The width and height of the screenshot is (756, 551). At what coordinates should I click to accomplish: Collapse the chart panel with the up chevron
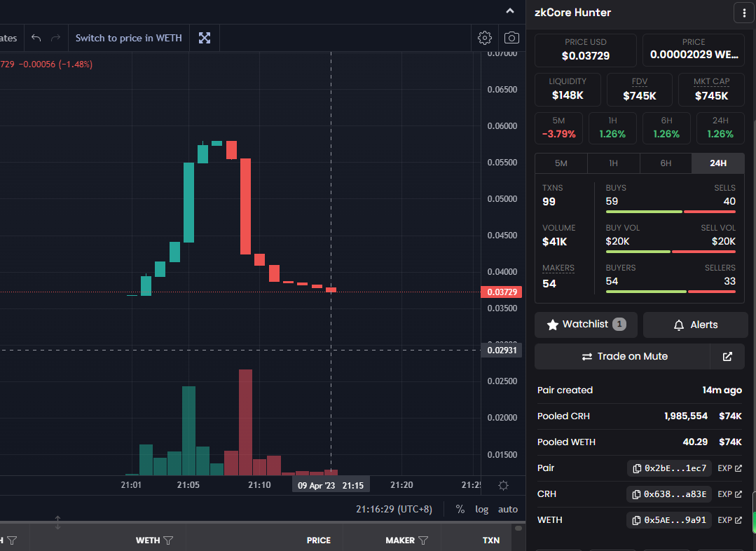point(509,11)
